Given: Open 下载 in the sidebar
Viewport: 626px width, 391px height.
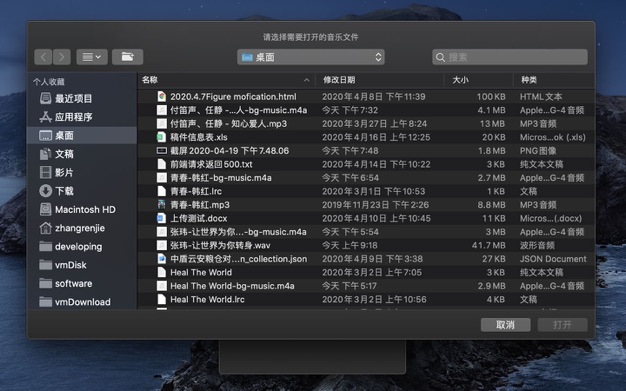Looking at the screenshot, I should [82, 191].
